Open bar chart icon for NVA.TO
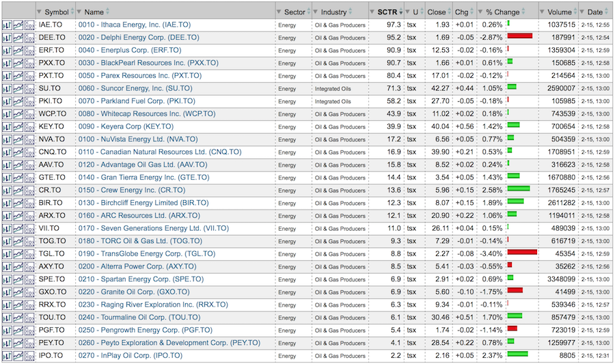This screenshot has width=615, height=364. pos(7,140)
